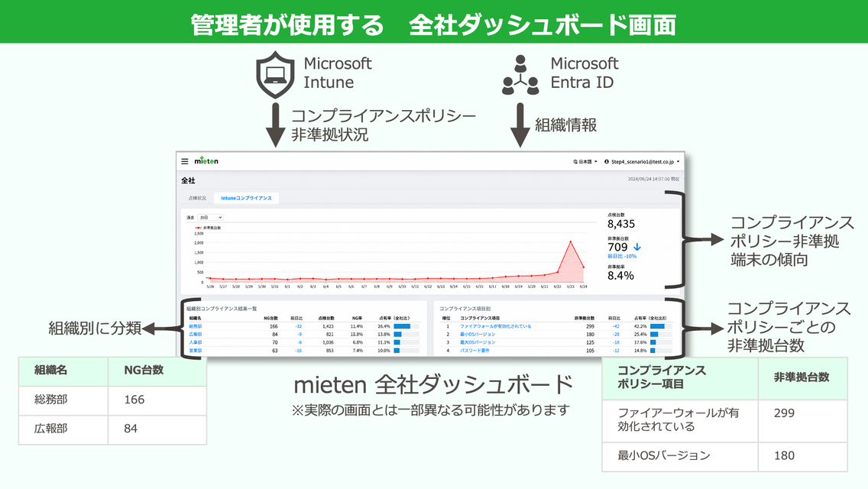
Task: Click the 非準拠率 value 8.4%
Action: click(x=620, y=276)
